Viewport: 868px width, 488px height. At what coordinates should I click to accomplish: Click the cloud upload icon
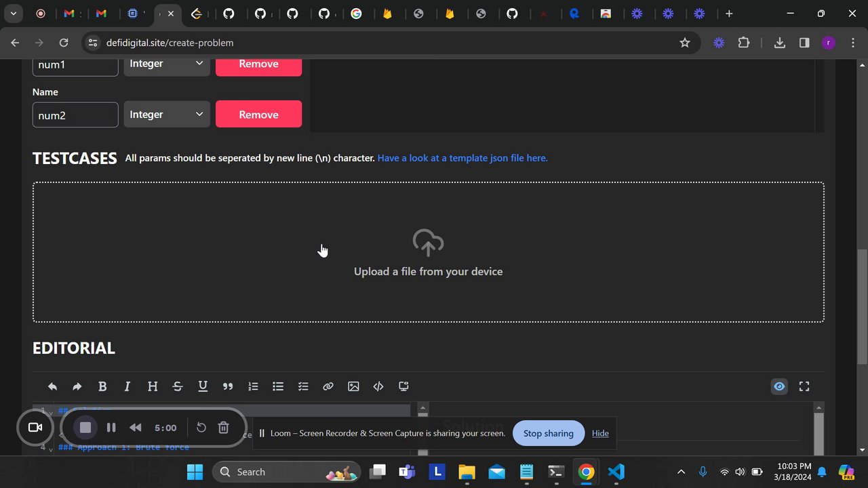(x=428, y=243)
